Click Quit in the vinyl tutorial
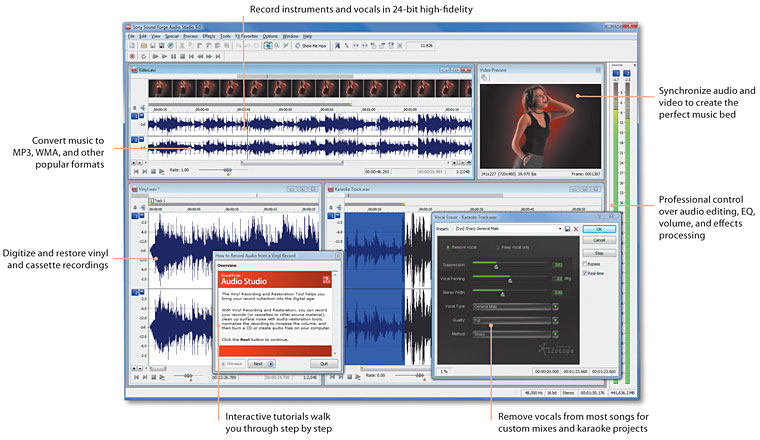 pos(323,363)
